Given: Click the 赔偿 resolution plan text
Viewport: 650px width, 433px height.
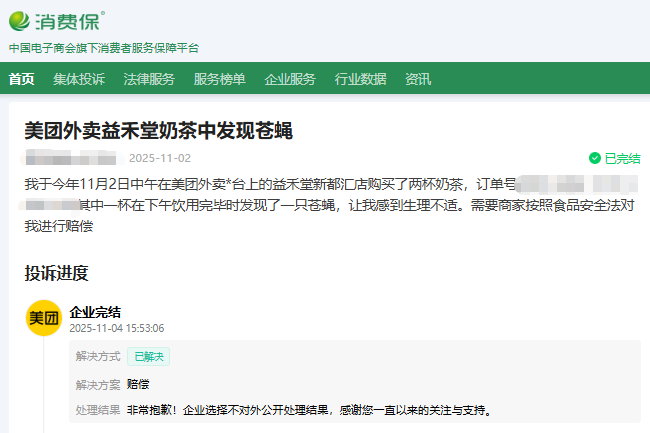Looking at the screenshot, I should point(138,383).
